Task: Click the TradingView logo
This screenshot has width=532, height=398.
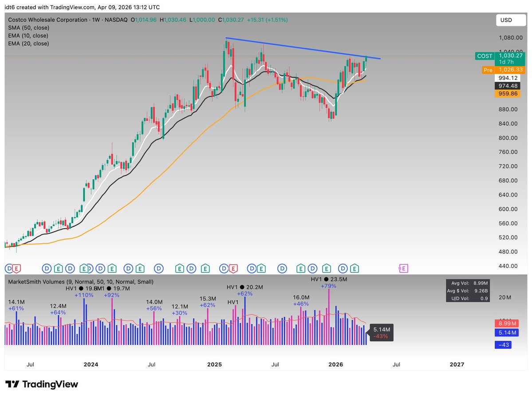Action: (42, 384)
